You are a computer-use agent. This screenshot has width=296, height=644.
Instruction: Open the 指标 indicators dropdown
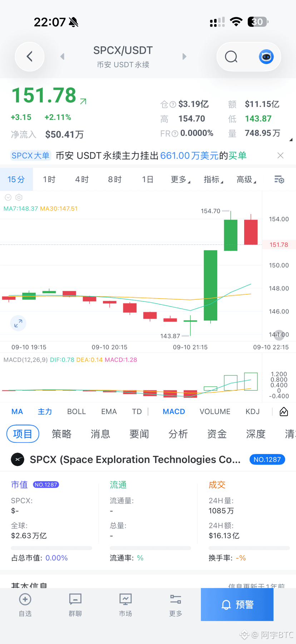click(213, 179)
